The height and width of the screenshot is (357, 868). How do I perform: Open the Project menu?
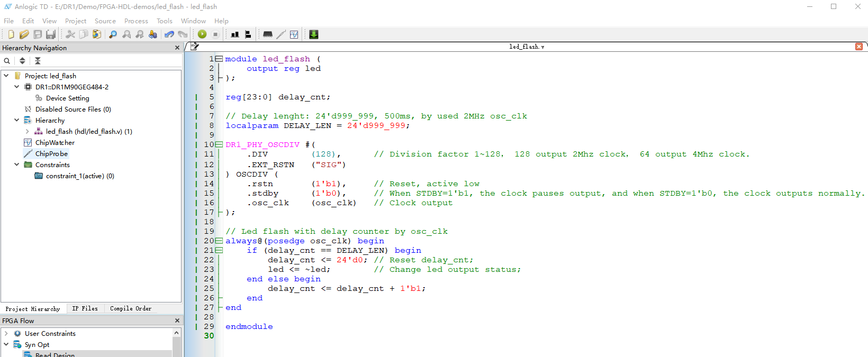[x=76, y=21]
